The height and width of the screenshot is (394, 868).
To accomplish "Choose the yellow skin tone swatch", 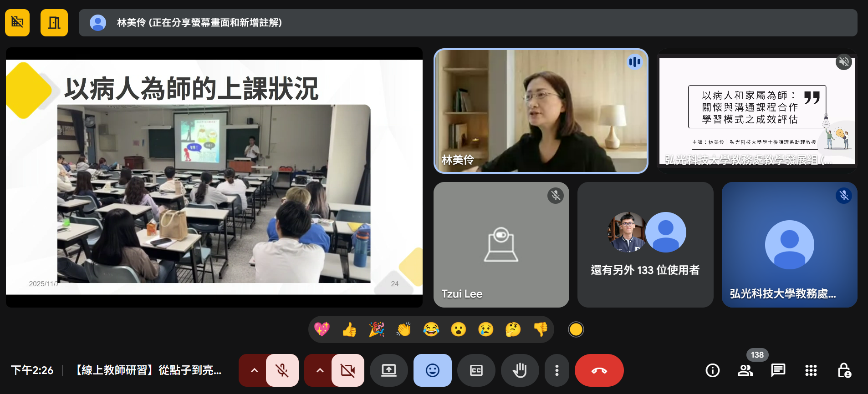I will point(576,329).
